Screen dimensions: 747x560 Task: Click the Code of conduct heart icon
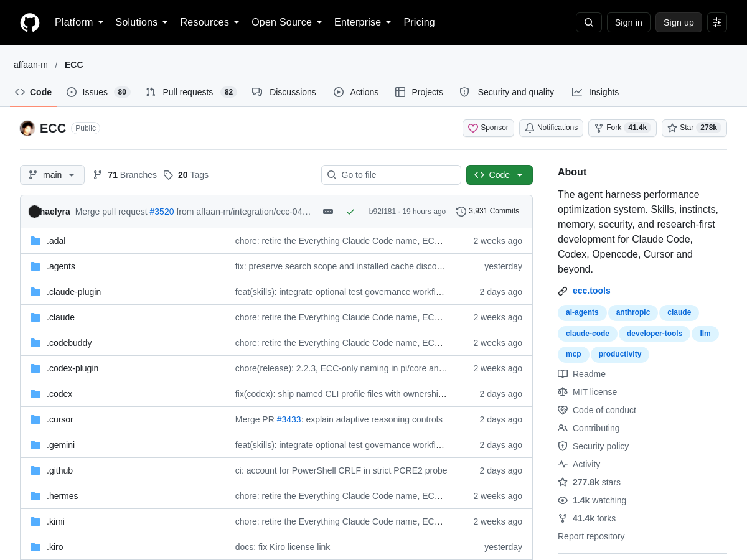point(563,410)
